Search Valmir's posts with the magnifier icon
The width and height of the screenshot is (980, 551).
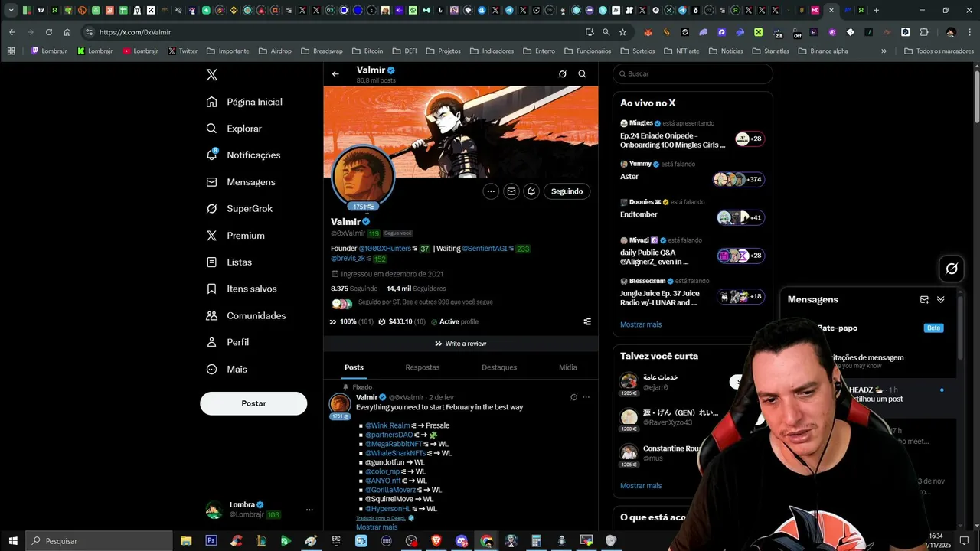click(x=582, y=74)
